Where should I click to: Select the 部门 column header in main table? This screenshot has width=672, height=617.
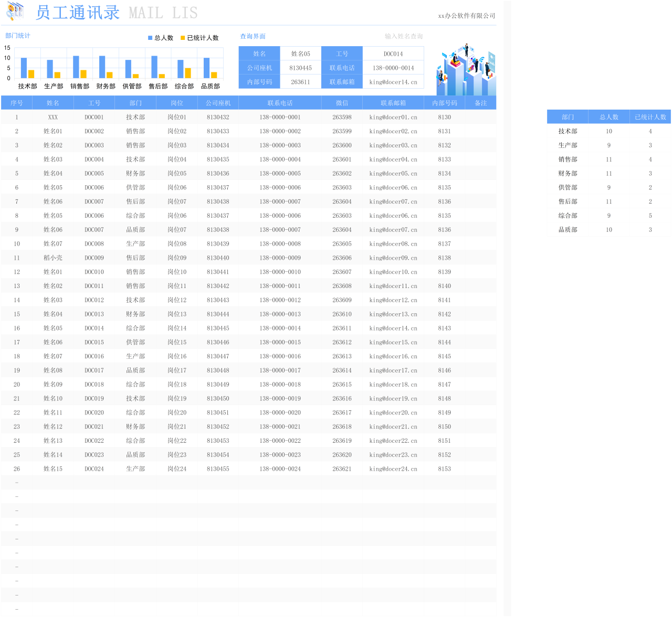point(135,103)
